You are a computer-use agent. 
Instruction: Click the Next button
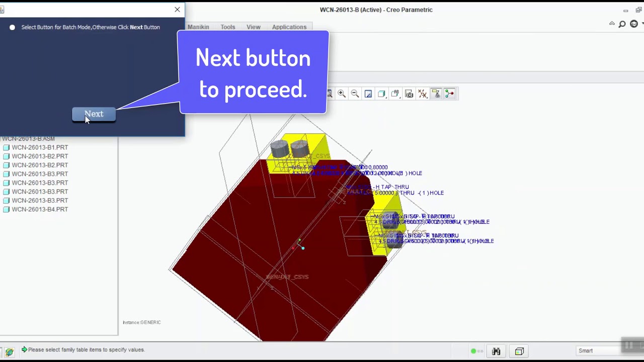tap(94, 114)
